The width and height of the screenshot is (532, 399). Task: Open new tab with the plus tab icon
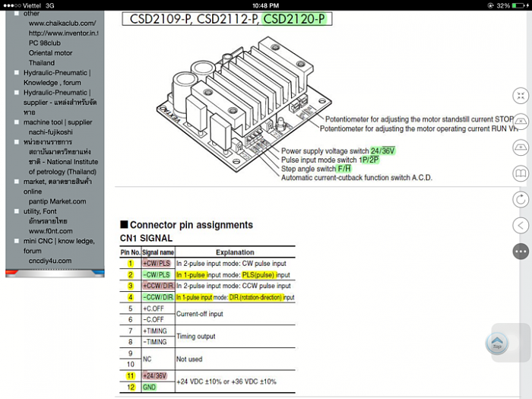(521, 147)
